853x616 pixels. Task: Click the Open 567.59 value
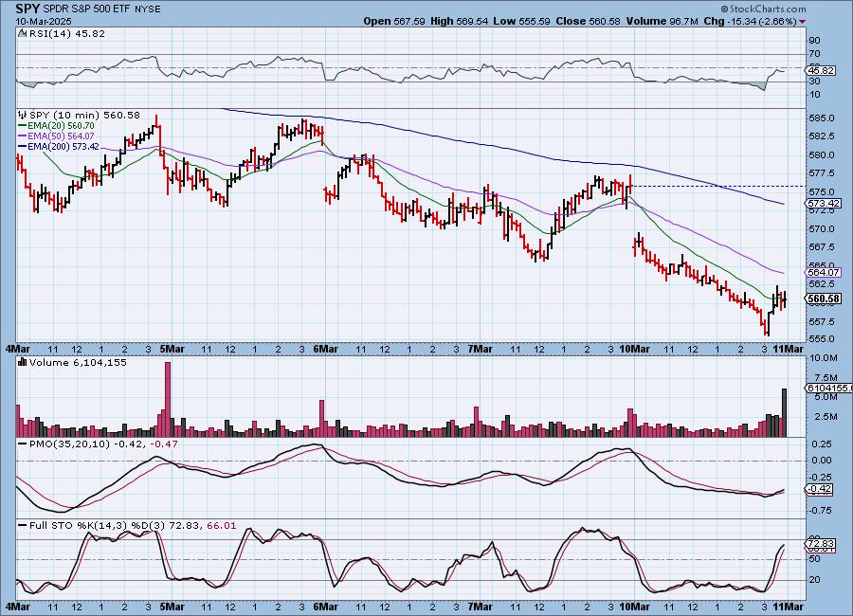[394, 21]
